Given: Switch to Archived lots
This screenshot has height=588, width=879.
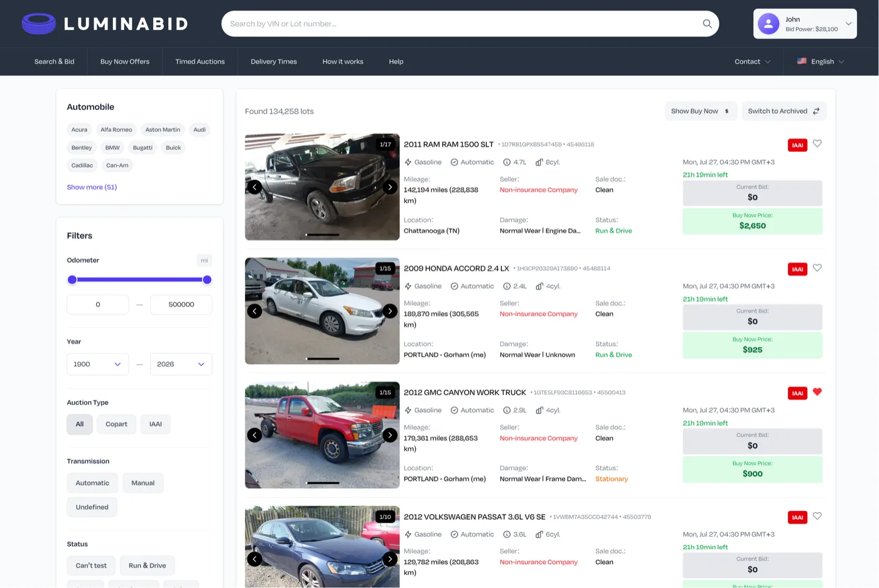Looking at the screenshot, I should [x=784, y=111].
